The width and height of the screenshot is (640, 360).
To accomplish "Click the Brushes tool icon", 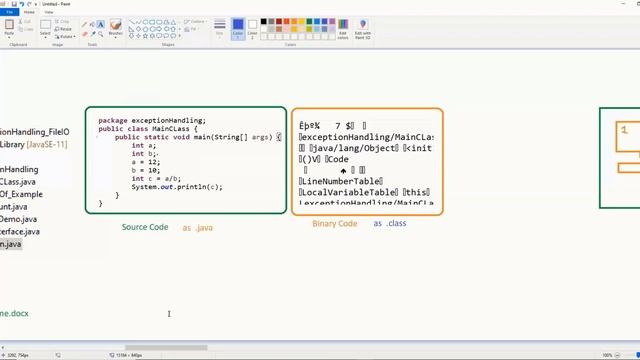I will (116, 25).
